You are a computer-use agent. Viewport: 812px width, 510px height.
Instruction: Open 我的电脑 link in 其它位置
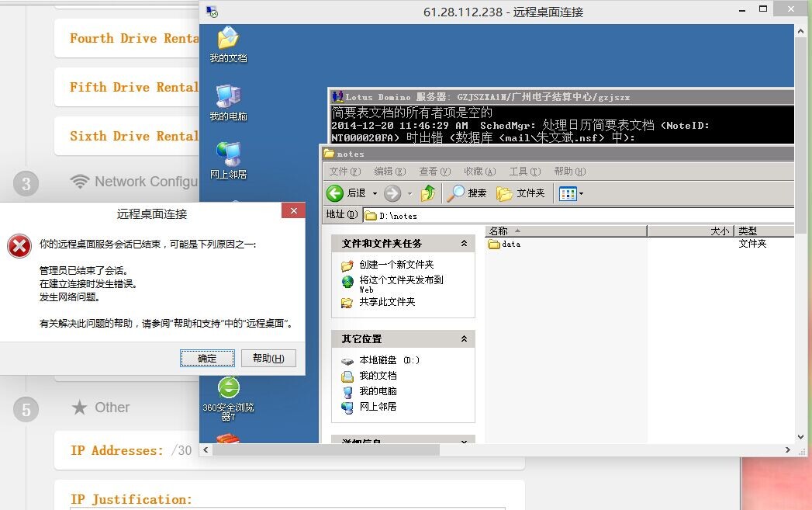click(378, 391)
